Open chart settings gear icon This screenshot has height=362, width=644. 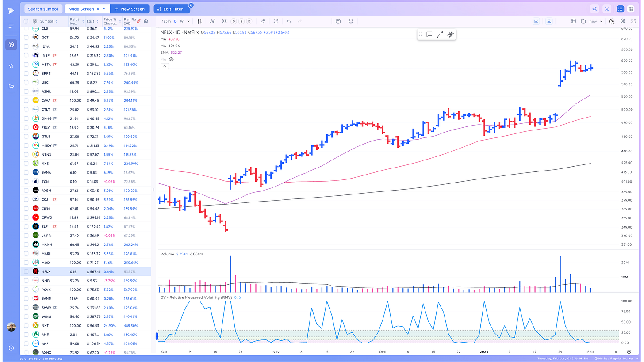point(622,21)
